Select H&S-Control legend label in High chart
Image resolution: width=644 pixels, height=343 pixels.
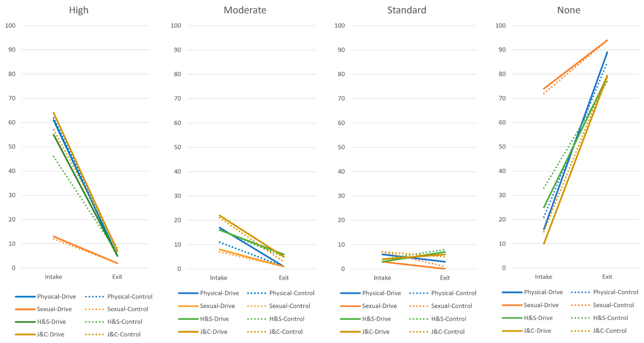click(125, 322)
